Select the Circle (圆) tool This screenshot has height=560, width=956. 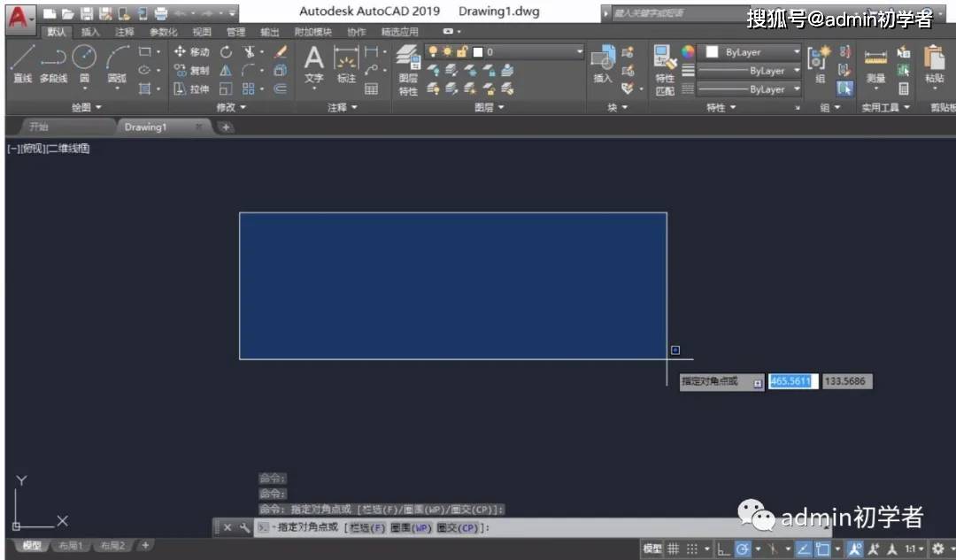tap(84, 64)
